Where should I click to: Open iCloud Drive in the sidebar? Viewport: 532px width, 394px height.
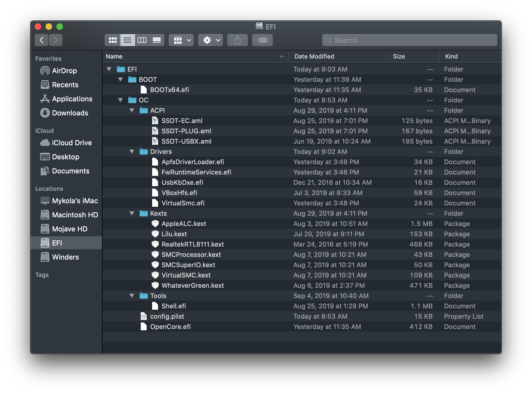[x=66, y=143]
